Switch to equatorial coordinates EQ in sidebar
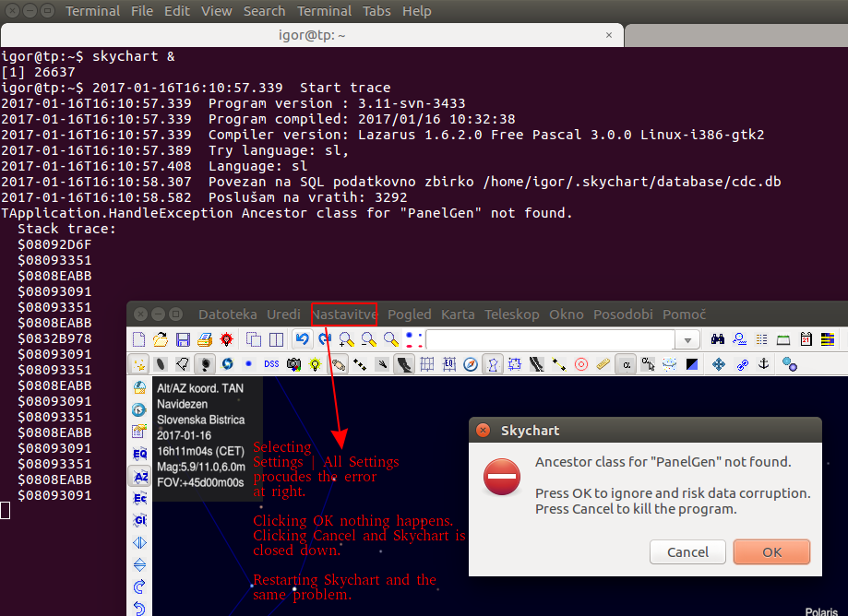 pyautogui.click(x=140, y=454)
